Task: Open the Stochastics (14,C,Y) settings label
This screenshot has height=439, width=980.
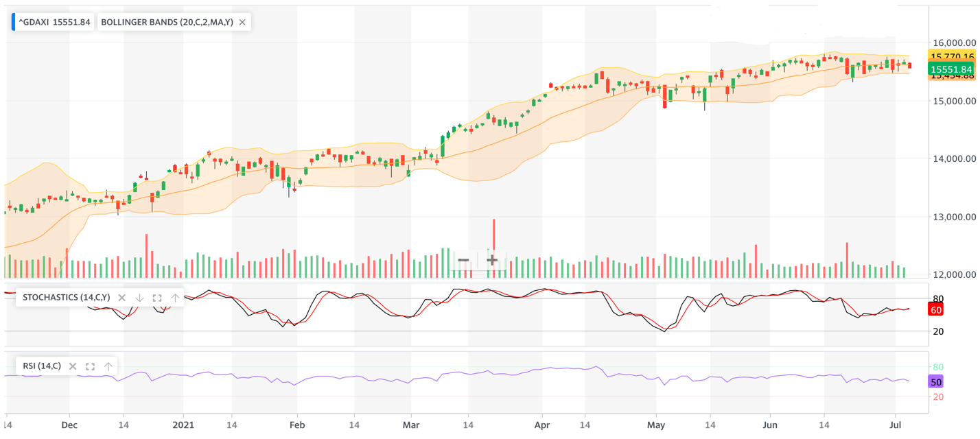Action: tap(66, 298)
